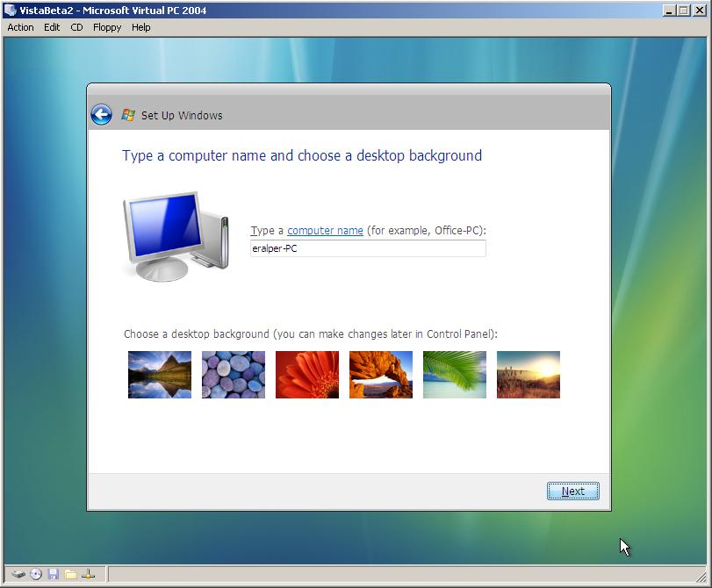Open the Action menu
712x588 pixels.
[x=19, y=27]
